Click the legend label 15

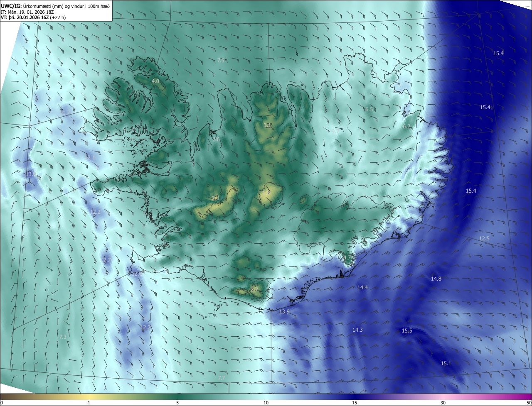[x=355, y=403]
